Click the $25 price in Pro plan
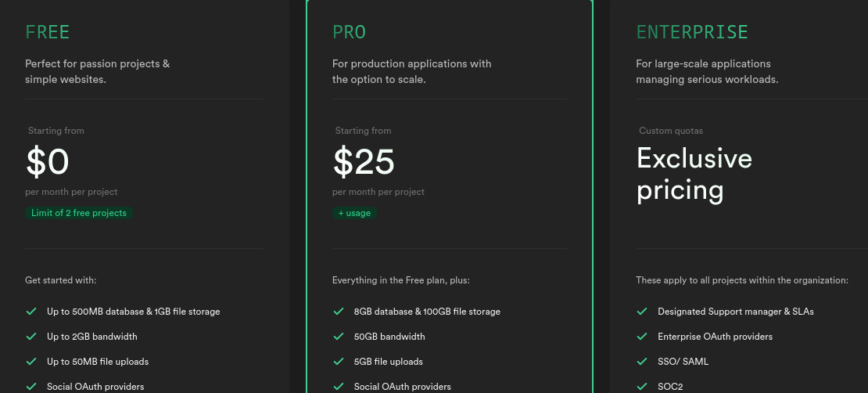The image size is (868, 393). pos(364,161)
